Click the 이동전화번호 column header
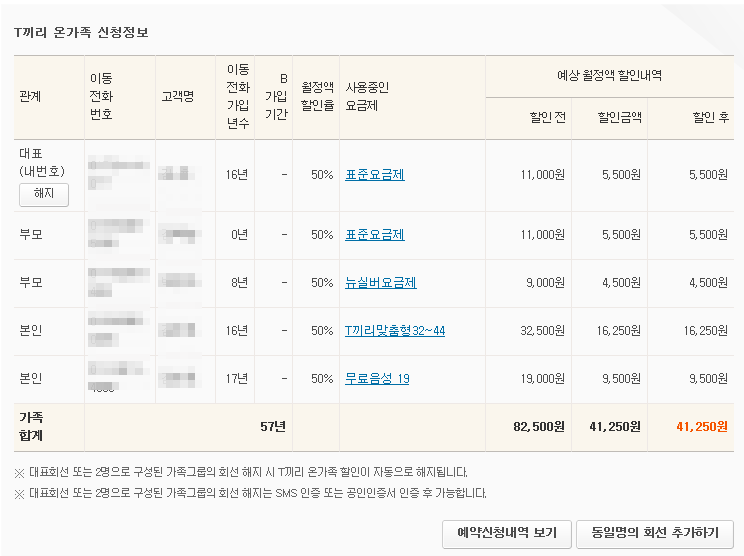The width and height of the screenshot is (744, 556). click(101, 97)
